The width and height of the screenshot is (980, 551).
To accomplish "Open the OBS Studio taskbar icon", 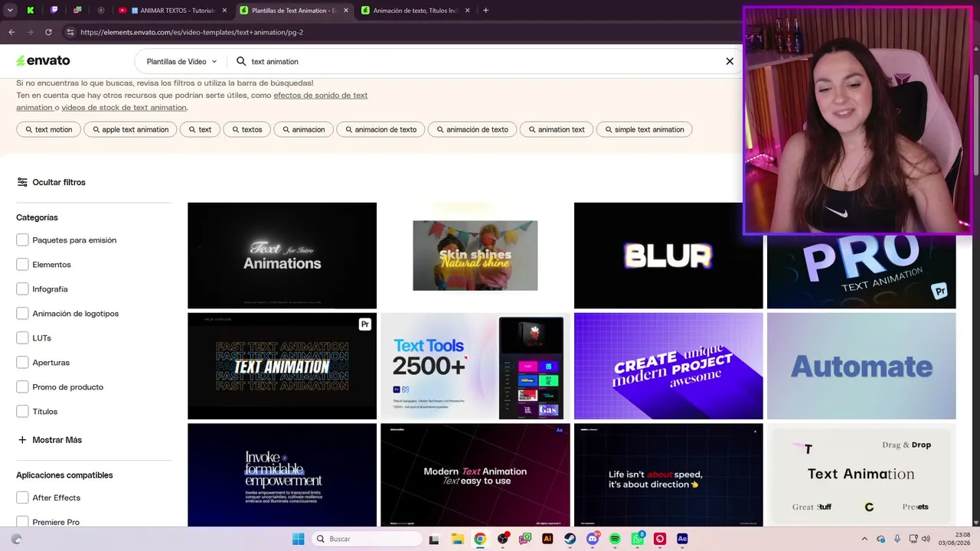I will coord(503,539).
